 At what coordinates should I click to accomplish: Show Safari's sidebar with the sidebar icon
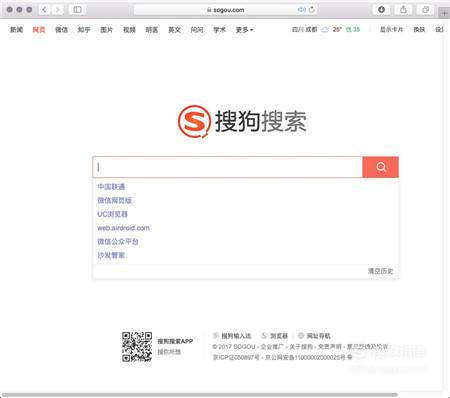click(77, 10)
